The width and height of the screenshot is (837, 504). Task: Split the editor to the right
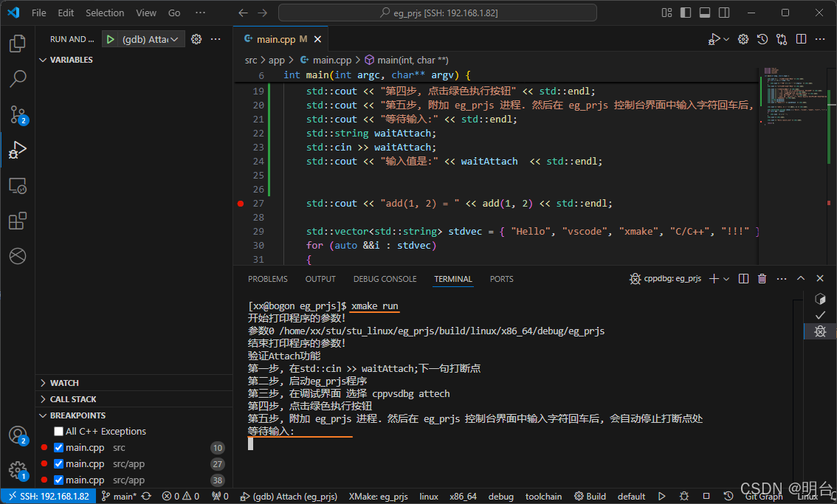tap(801, 39)
